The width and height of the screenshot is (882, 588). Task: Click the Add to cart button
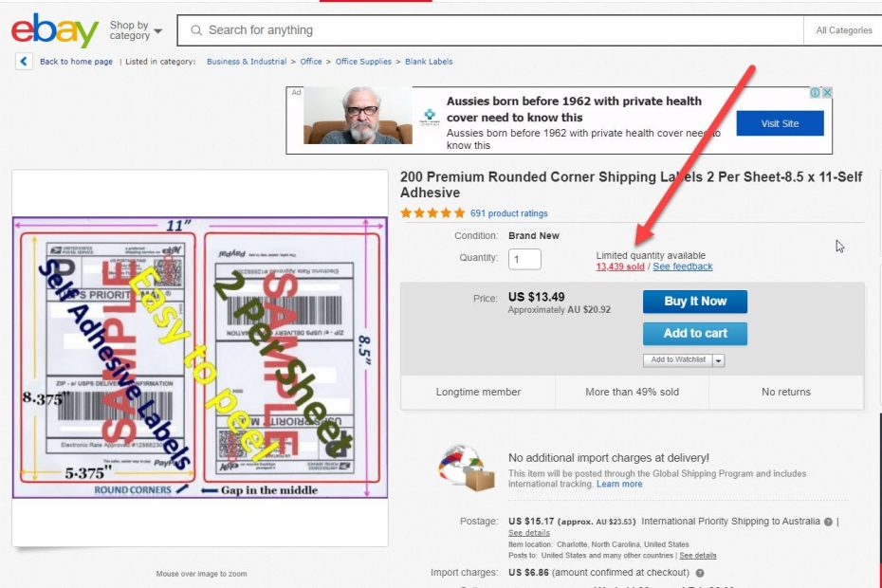[x=694, y=334]
